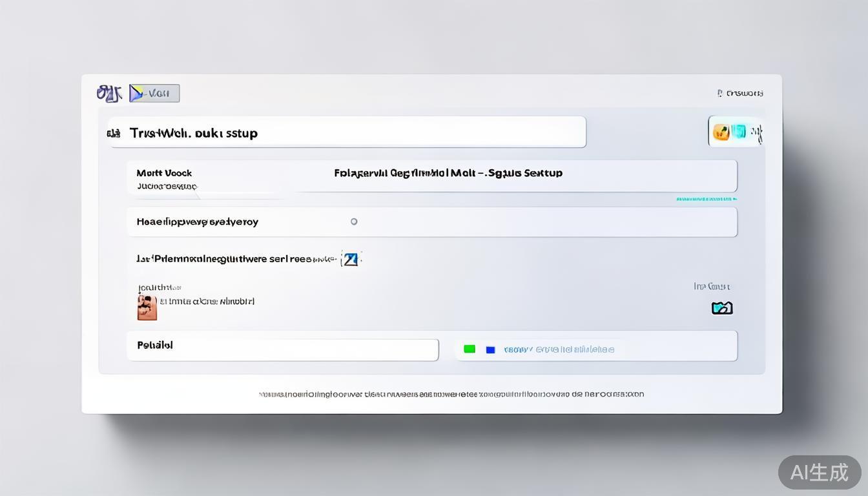Click the 'Pehalel' input field
Screen dimensions: 868x496
[x=283, y=349]
